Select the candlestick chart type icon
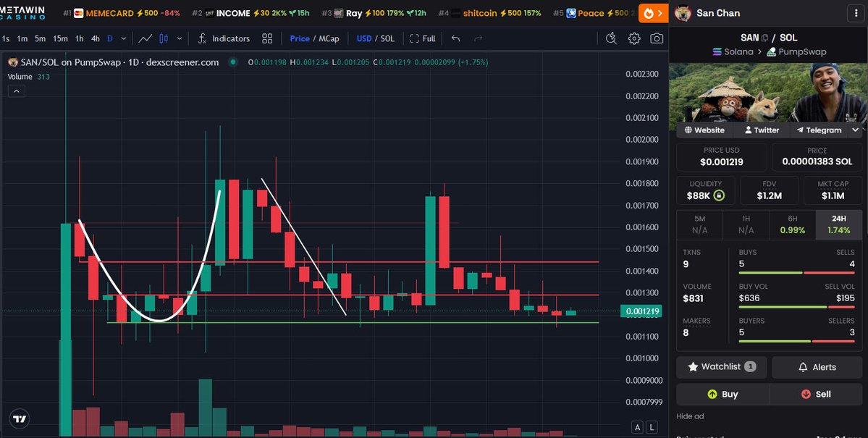 (164, 38)
